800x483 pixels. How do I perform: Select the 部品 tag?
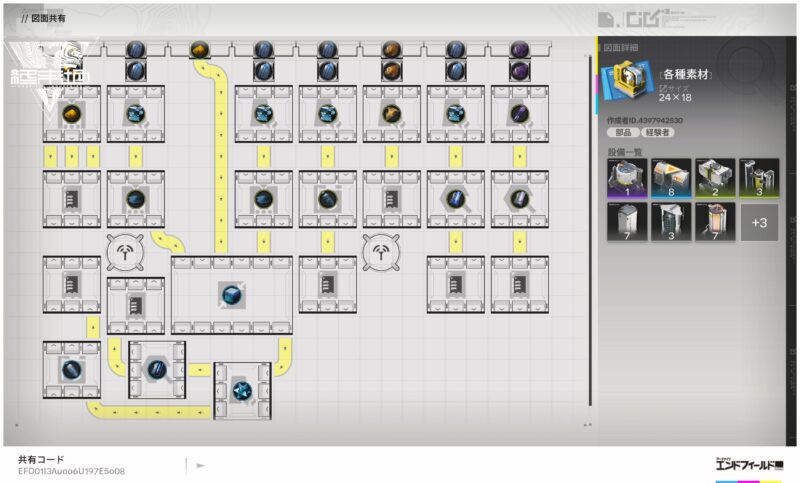coord(624,132)
